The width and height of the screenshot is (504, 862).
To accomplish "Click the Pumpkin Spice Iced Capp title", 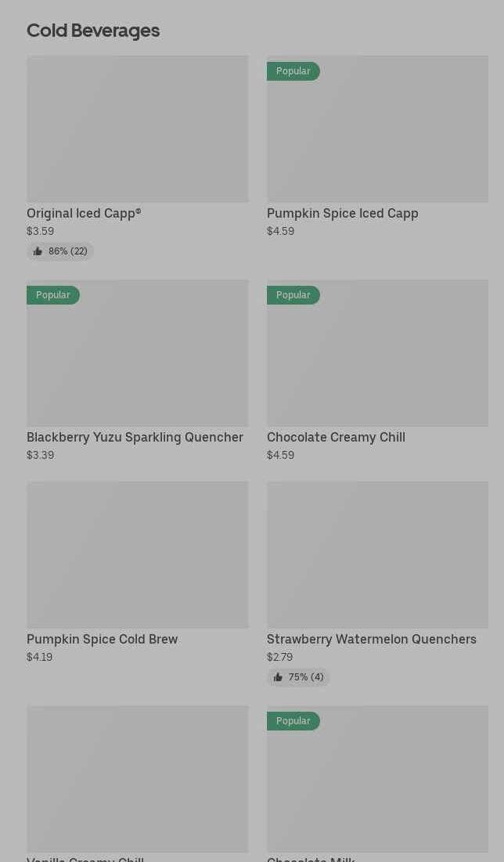I will pyautogui.click(x=343, y=213).
